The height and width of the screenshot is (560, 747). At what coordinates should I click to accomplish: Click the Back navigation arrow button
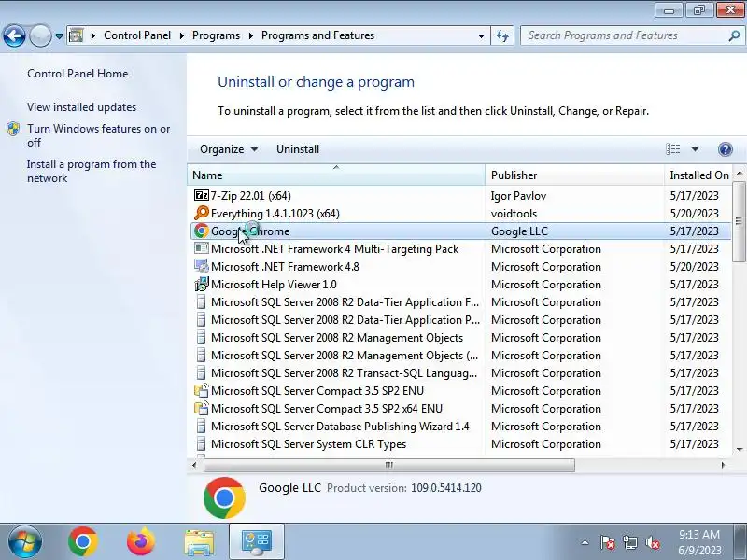click(x=14, y=35)
